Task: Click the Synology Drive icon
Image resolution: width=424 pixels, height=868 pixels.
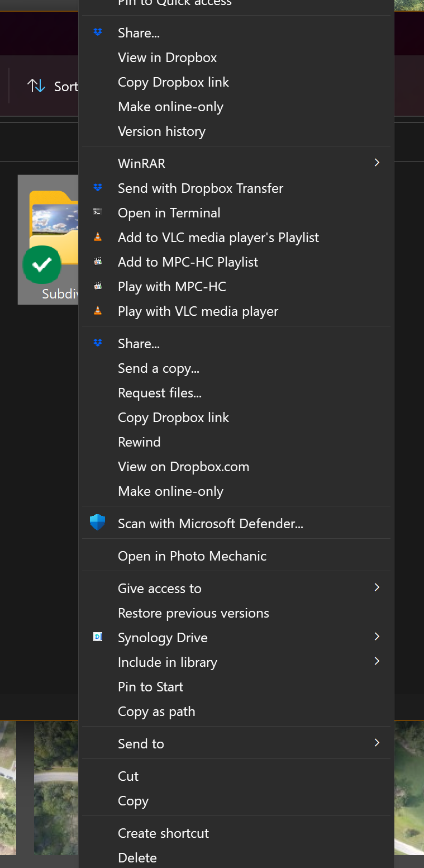Action: pyautogui.click(x=98, y=637)
